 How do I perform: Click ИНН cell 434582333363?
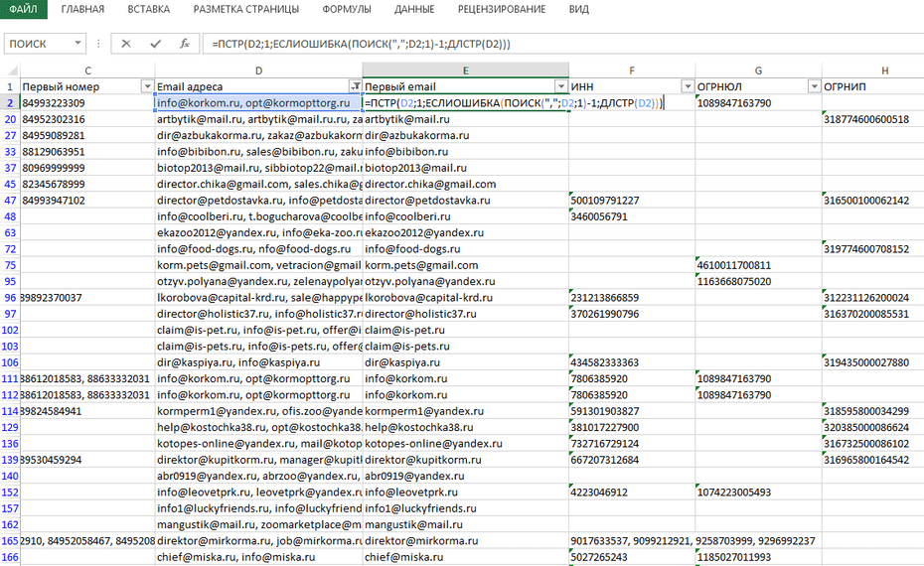click(632, 362)
